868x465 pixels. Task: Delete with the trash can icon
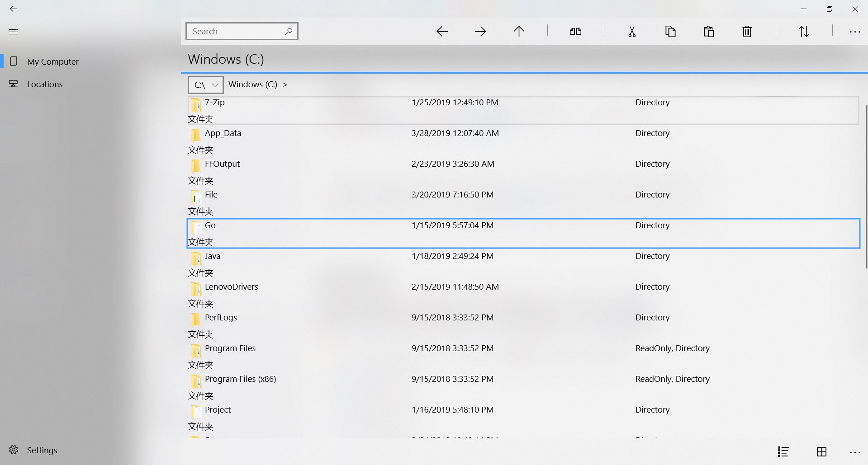[747, 31]
